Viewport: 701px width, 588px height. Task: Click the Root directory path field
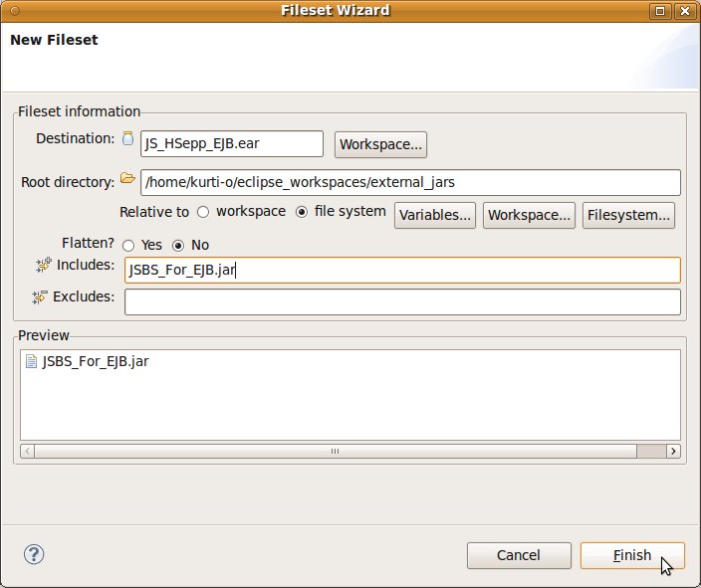point(411,182)
